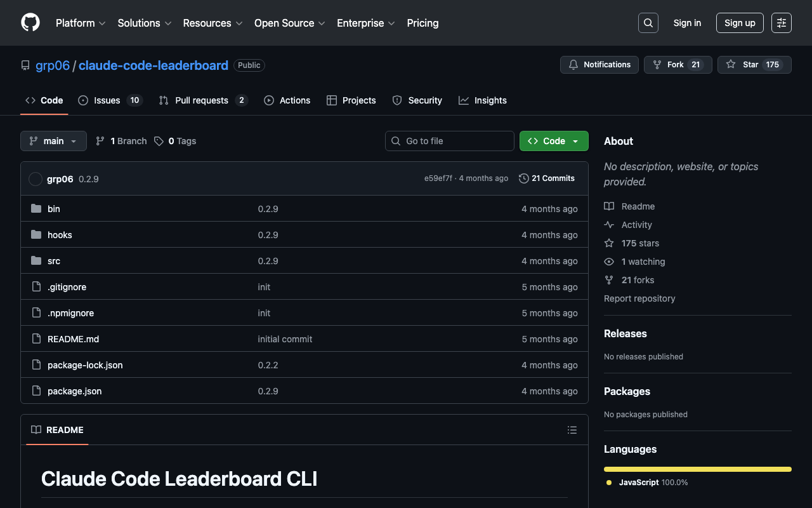The width and height of the screenshot is (812, 508).
Task: Click the README outline list icon
Action: (x=572, y=430)
